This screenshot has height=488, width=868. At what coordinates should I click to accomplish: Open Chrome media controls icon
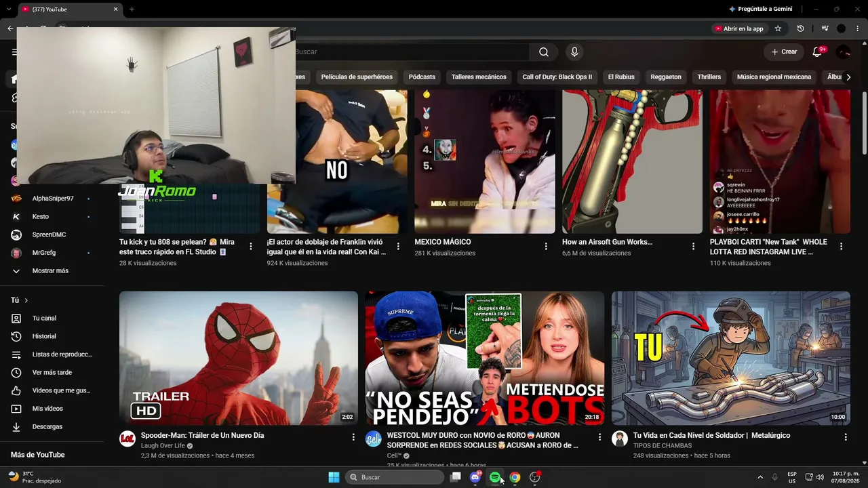[825, 28]
